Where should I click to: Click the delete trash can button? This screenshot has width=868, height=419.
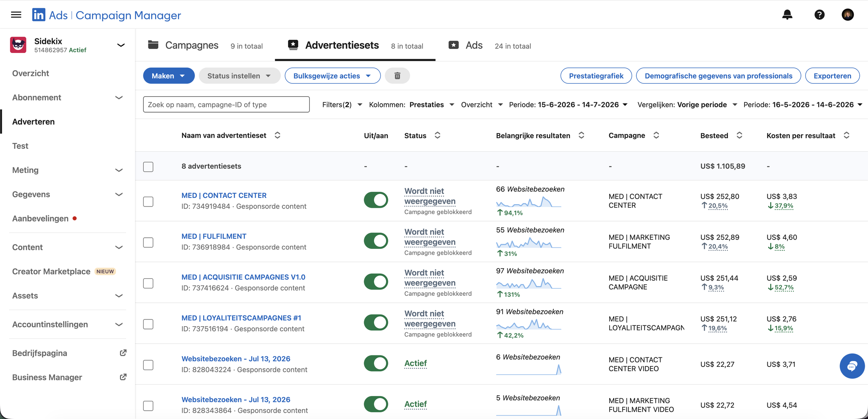397,76
